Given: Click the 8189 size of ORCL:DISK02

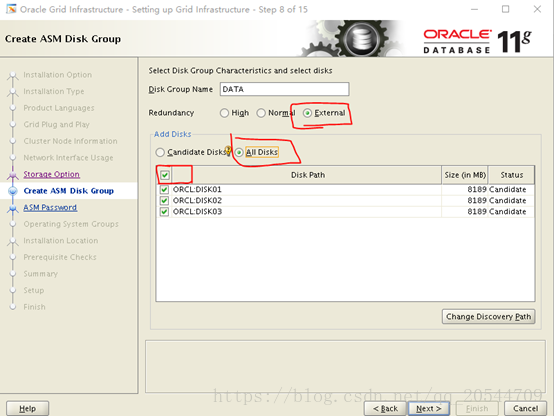Looking at the screenshot, I should click(x=477, y=200).
